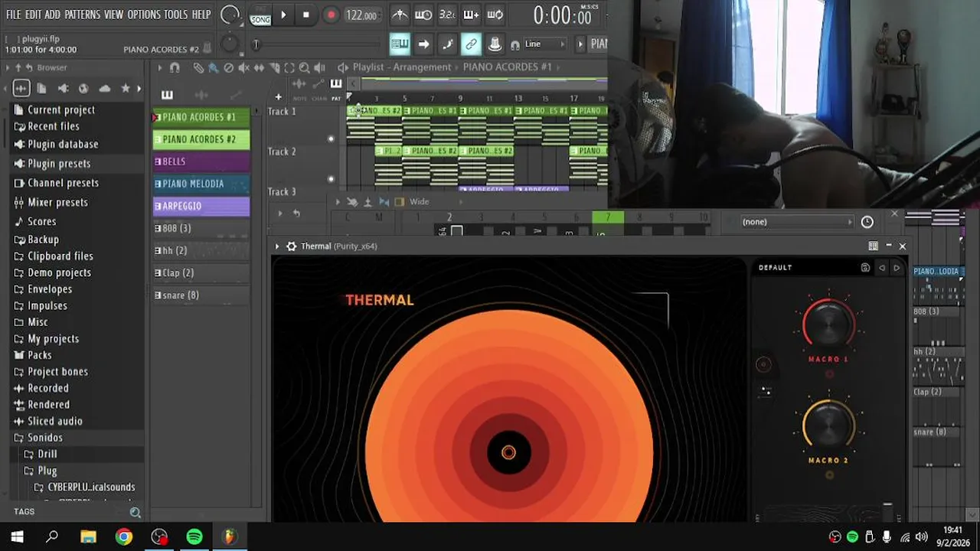Add a new item with the plus button

pyautogui.click(x=278, y=97)
